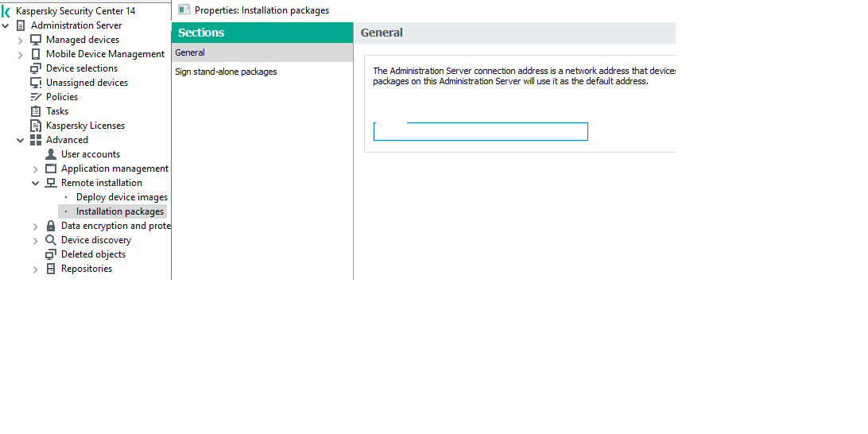Expand the Repositories node
The image size is (868, 434).
(36, 269)
